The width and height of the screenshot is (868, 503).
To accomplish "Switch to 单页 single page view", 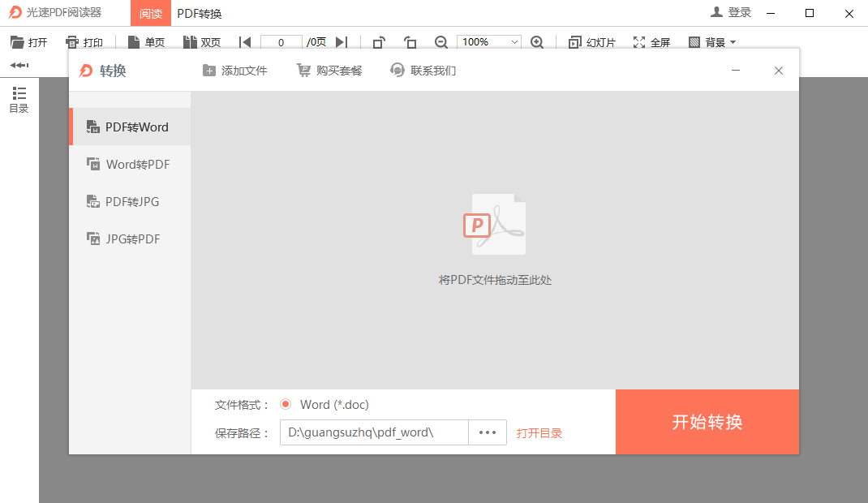I will (x=146, y=41).
